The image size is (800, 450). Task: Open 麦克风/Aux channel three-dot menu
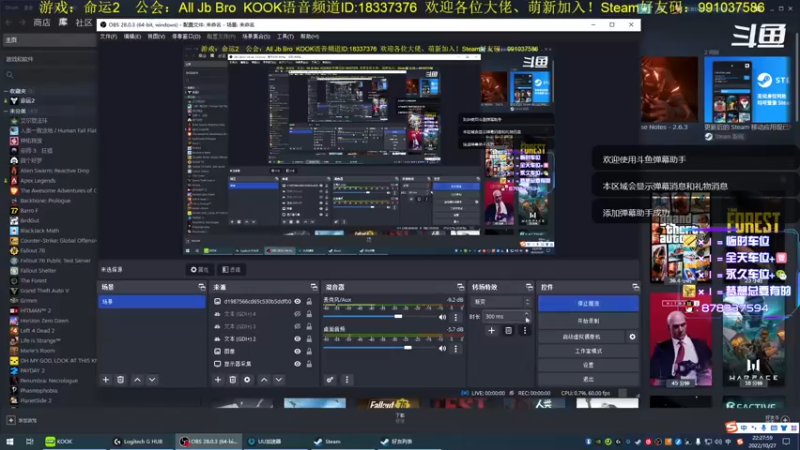[x=456, y=317]
